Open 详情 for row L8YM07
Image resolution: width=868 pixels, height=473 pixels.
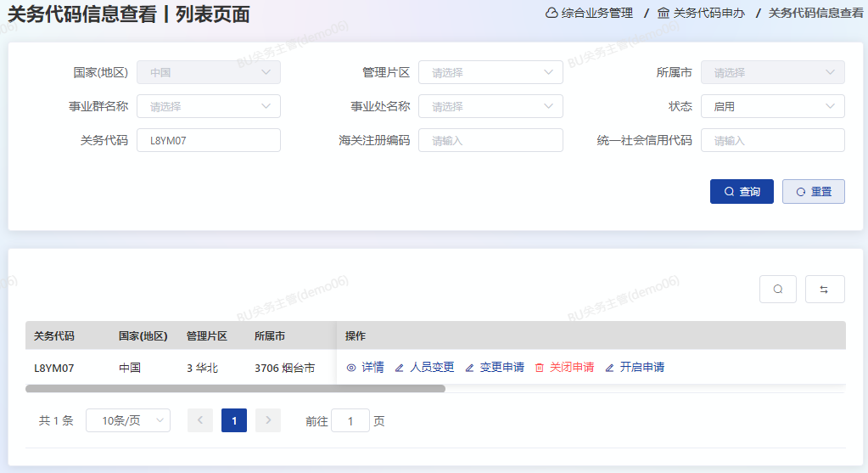[x=372, y=367]
